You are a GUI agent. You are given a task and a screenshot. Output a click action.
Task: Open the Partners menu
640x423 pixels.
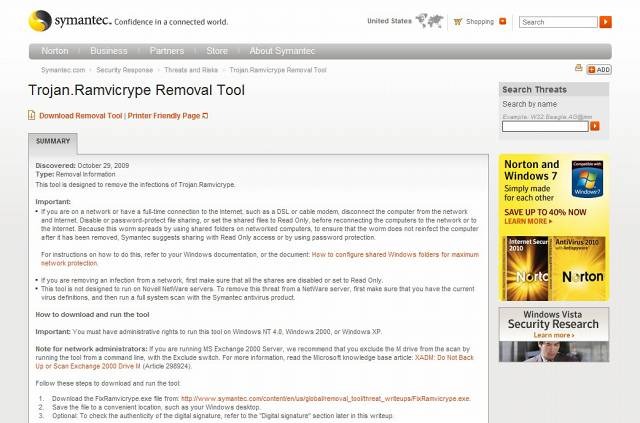[167, 51]
